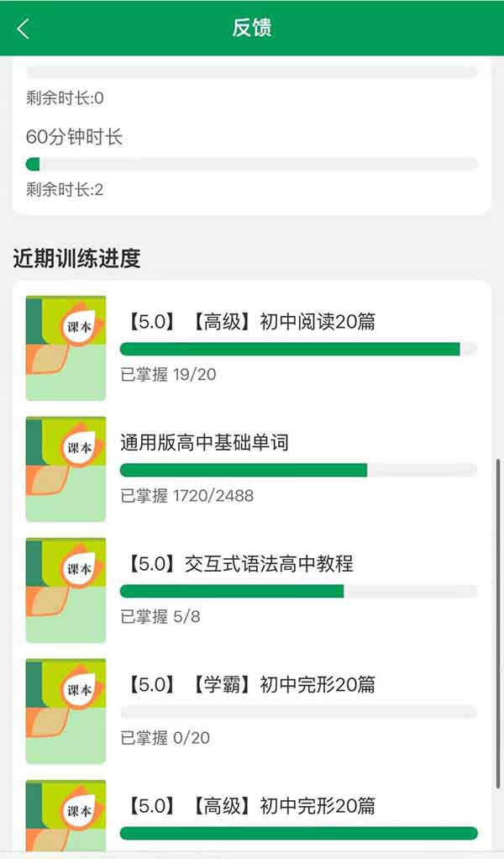
Task: Open 【5.0】【学霸】初中完形20篇 title
Action: click(251, 685)
